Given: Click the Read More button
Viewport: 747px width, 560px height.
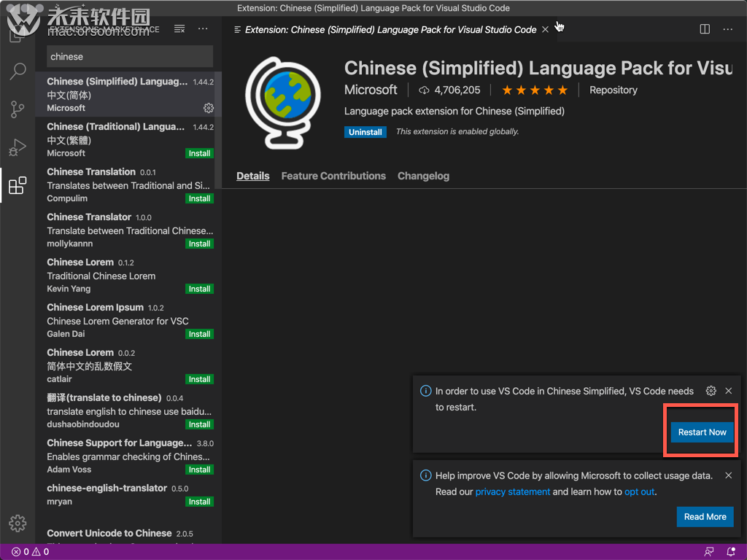Looking at the screenshot, I should (x=705, y=517).
